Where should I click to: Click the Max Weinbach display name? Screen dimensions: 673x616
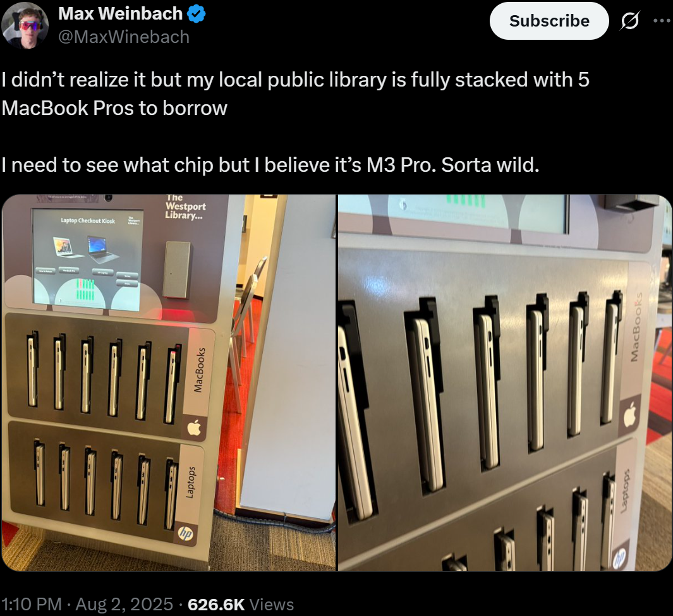(120, 14)
